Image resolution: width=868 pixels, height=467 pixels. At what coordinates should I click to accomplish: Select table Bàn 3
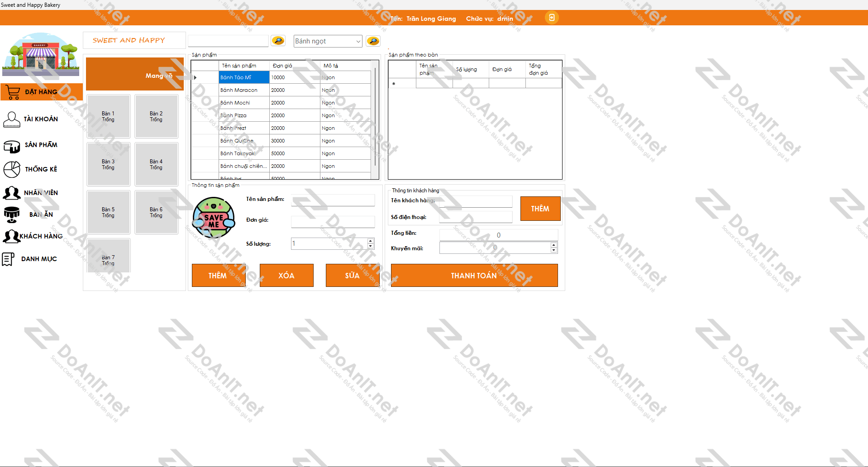109,164
